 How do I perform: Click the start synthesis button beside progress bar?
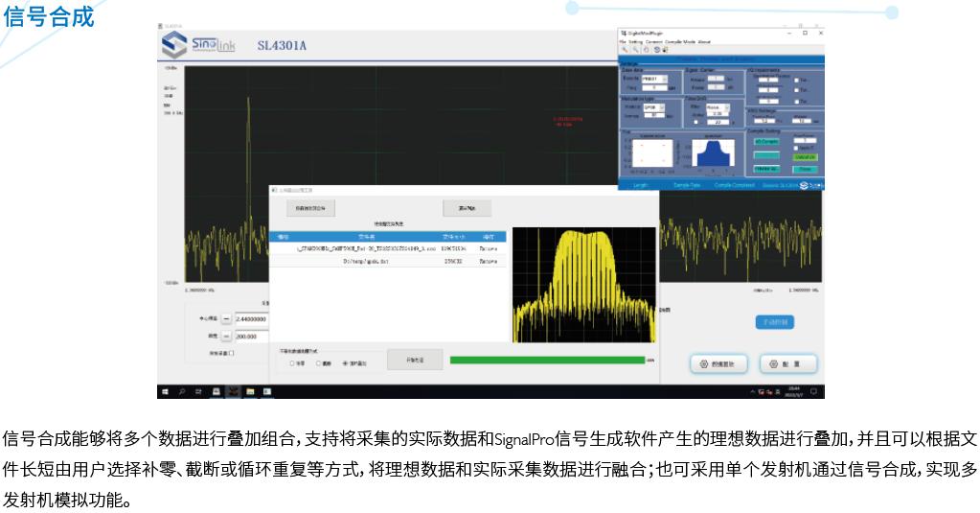pos(415,360)
